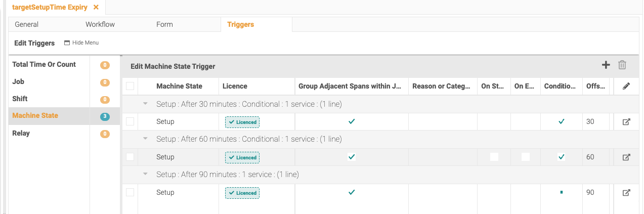Switch to the Workflow tab
The height and width of the screenshot is (214, 644).
click(x=100, y=24)
